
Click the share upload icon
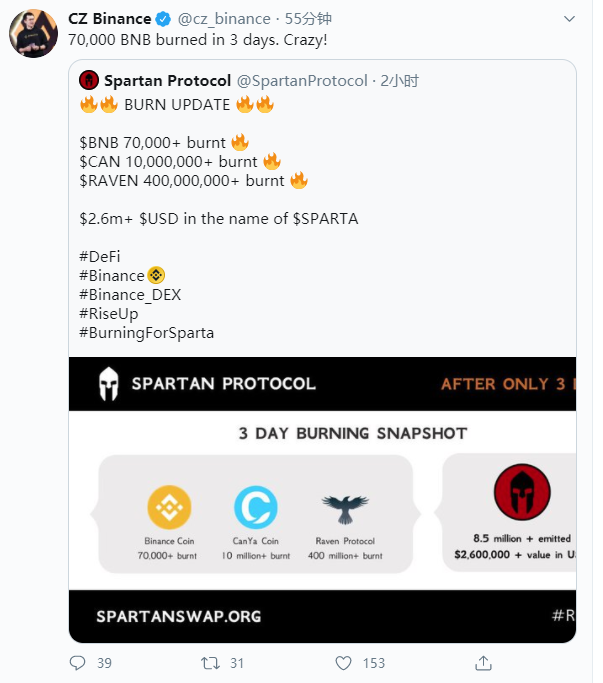(x=483, y=662)
